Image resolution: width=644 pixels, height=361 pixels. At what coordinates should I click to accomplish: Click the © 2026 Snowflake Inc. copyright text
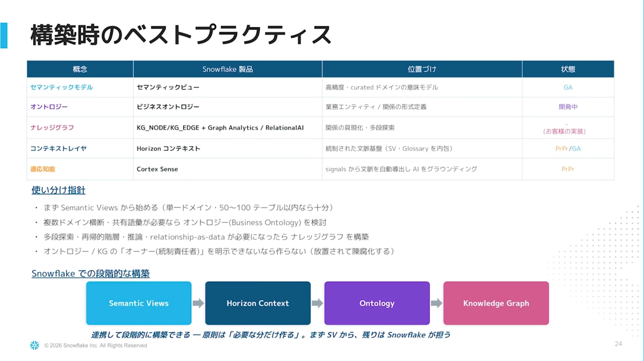pos(96,346)
